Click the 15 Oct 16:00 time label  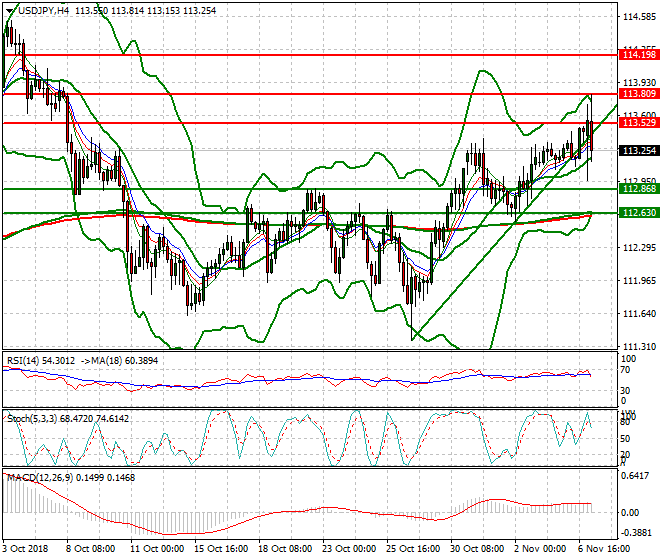(x=221, y=549)
